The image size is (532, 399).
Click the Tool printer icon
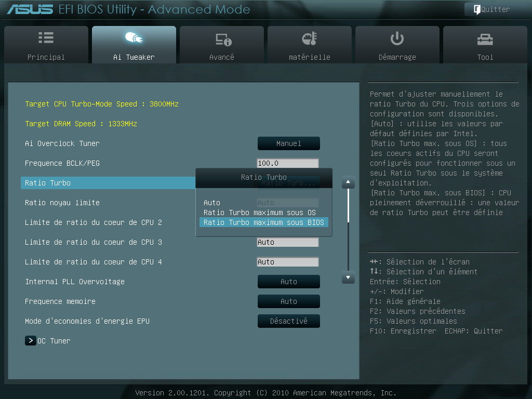click(x=485, y=39)
